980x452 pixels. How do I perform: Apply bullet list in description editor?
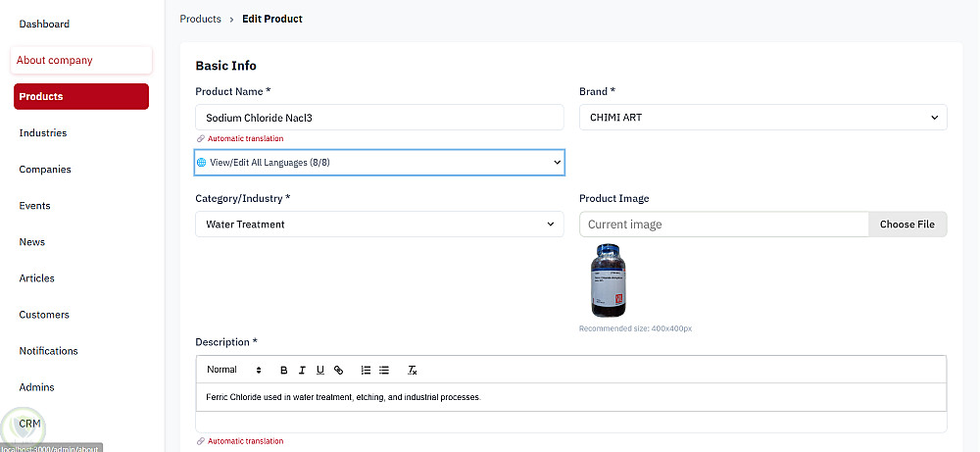click(384, 370)
